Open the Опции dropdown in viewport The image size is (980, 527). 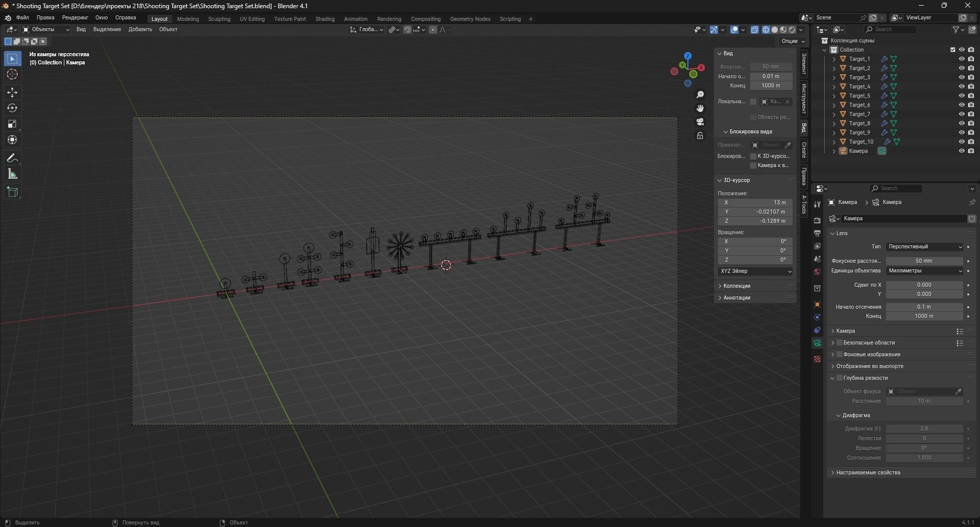(x=793, y=41)
